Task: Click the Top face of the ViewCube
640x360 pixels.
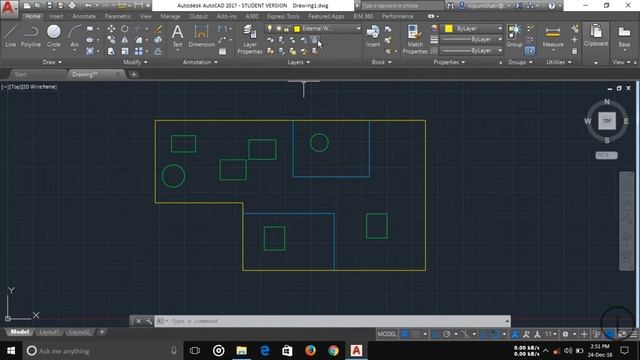Action: [x=607, y=121]
